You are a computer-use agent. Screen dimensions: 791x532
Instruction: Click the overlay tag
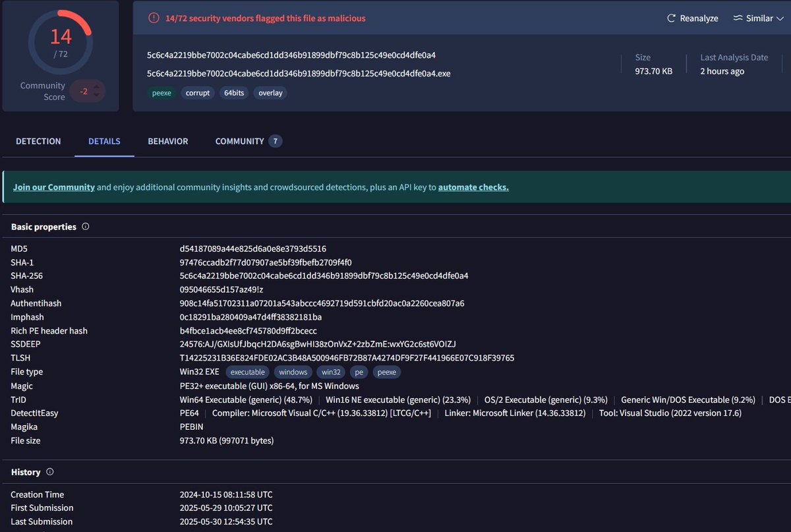pyautogui.click(x=270, y=93)
